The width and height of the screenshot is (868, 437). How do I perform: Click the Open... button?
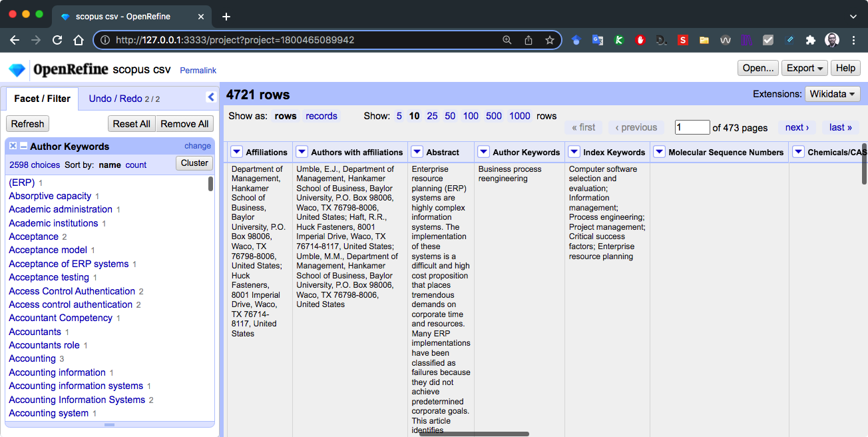(x=758, y=68)
